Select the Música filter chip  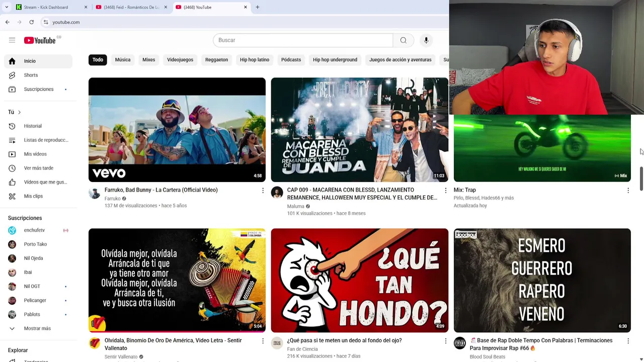(x=123, y=60)
